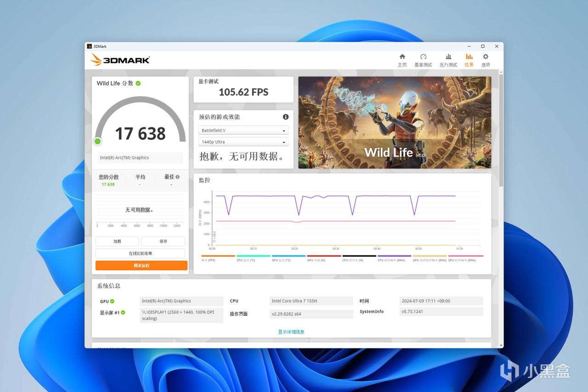Screen dimensions: 588x392
Task: Minimize the 3DMark window
Action: pos(469,46)
